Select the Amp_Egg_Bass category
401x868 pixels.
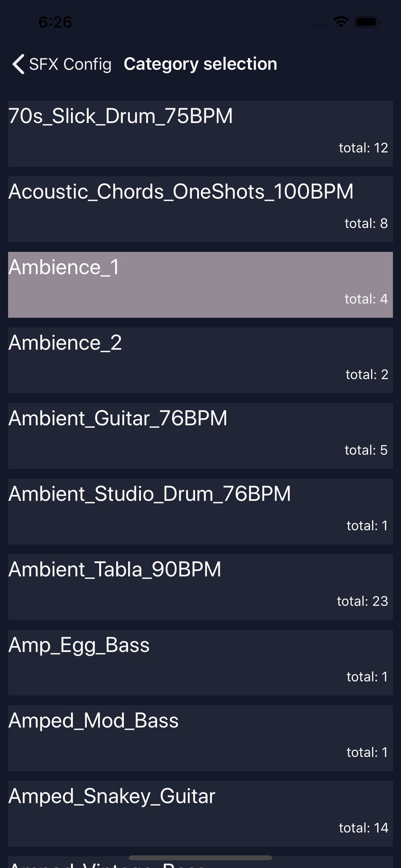200,662
